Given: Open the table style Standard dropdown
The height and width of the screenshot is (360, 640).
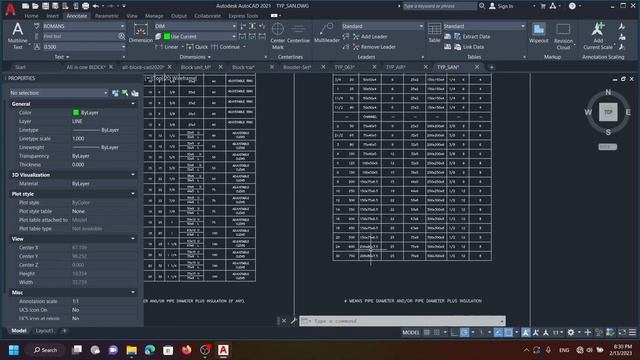Looking at the screenshot, I should 484,26.
